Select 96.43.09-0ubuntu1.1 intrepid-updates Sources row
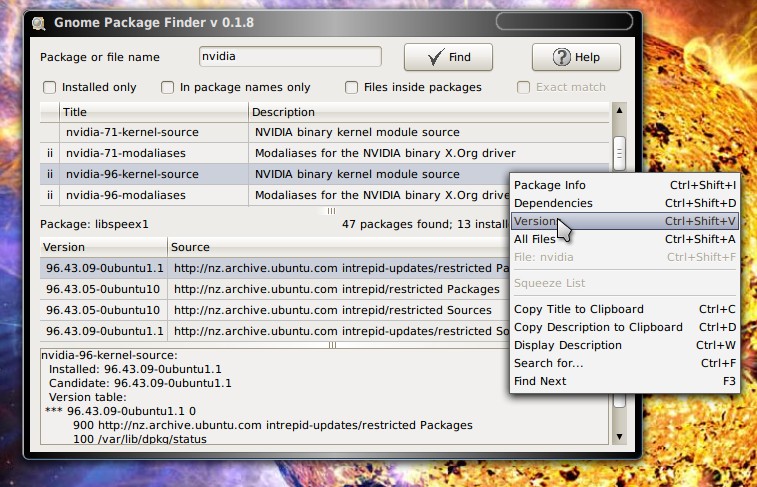This screenshot has width=757, height=487. coord(275,331)
